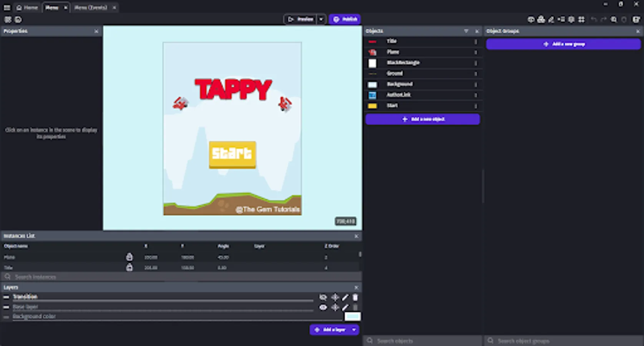
Task: Toggle visibility of the Base layer
Action: 323,307
